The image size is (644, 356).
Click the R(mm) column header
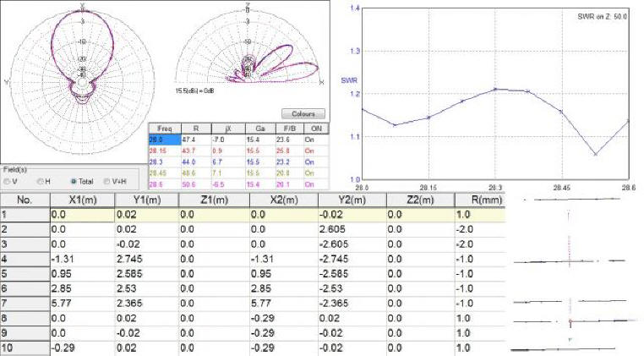pyautogui.click(x=480, y=200)
